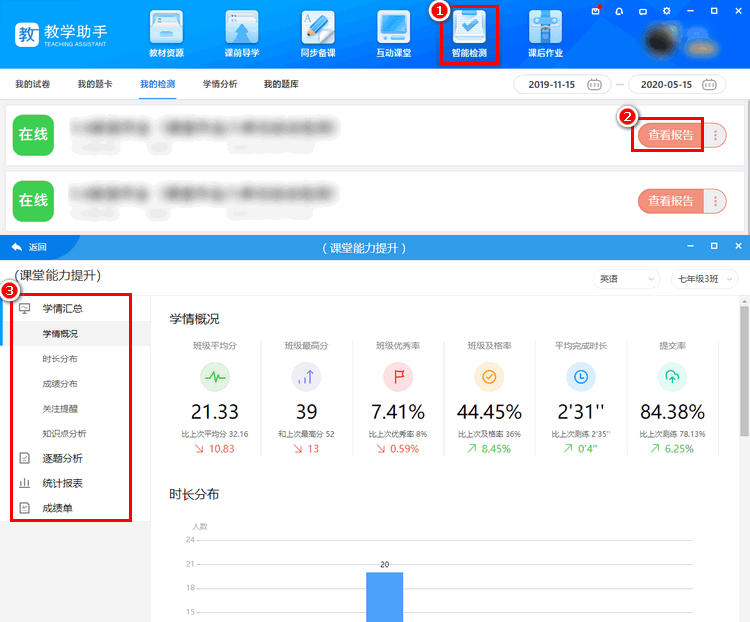This screenshot has width=750, height=622.
Task: Click the notification bell icon
Action: (x=619, y=11)
